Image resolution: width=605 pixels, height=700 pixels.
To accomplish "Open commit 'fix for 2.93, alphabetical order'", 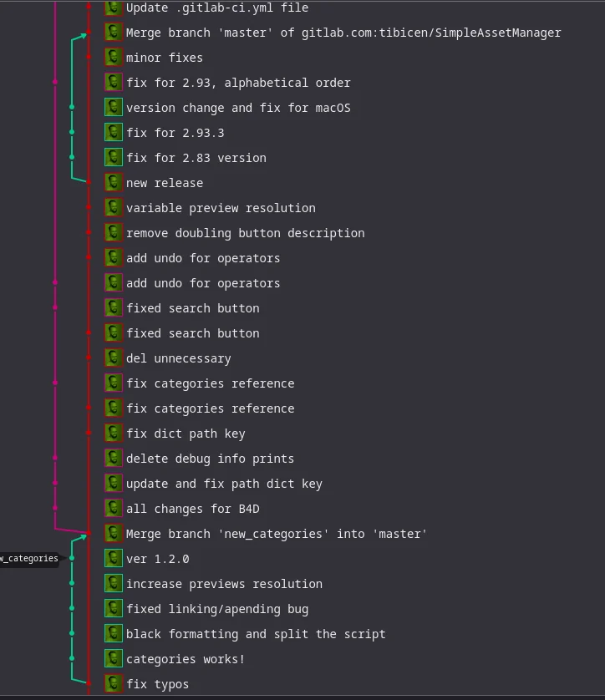I will pos(238,83).
